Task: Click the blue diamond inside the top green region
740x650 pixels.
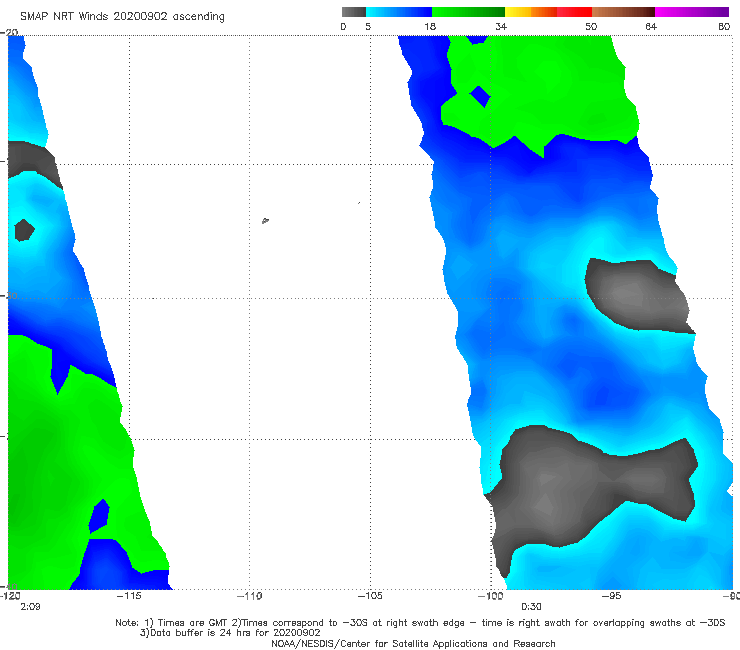Action: [480, 96]
